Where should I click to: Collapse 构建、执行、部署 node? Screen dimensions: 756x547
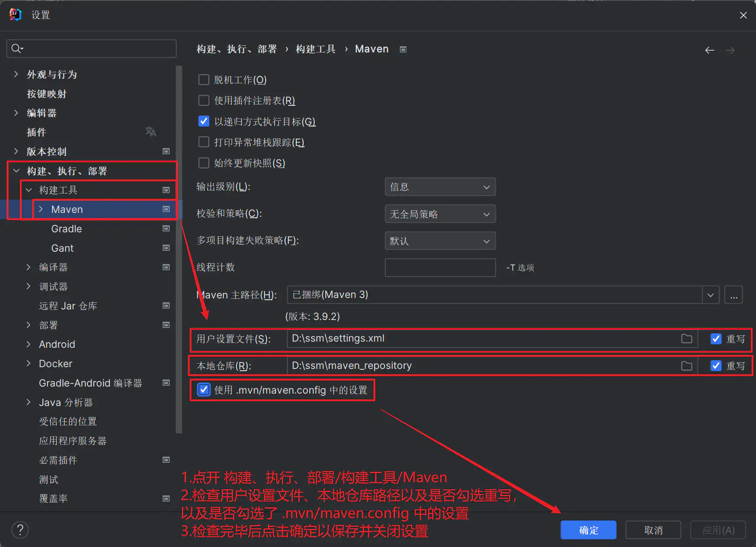(16, 171)
